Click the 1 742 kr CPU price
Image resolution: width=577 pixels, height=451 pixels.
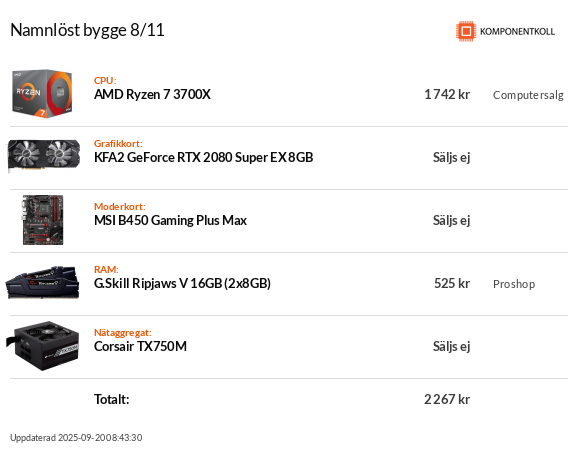pyautogui.click(x=447, y=95)
